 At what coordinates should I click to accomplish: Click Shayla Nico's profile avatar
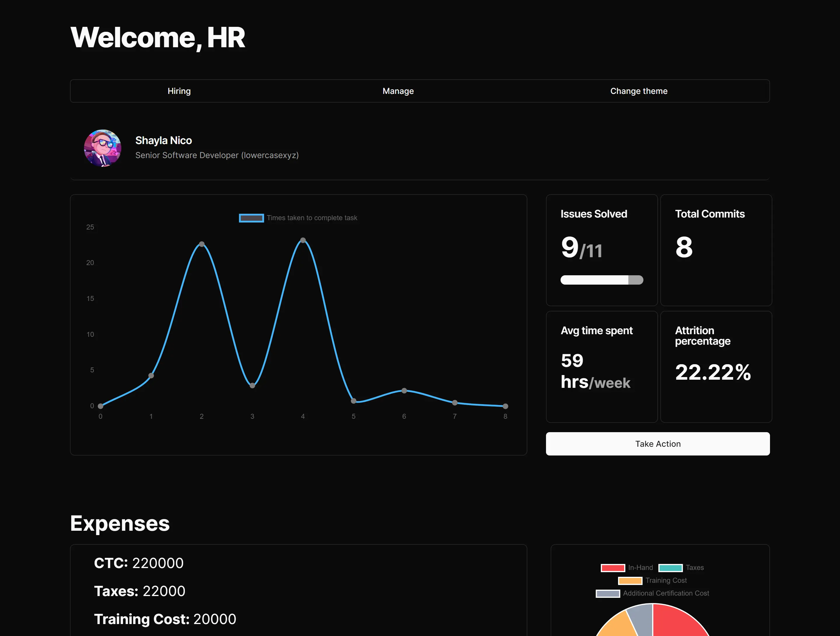(x=103, y=148)
